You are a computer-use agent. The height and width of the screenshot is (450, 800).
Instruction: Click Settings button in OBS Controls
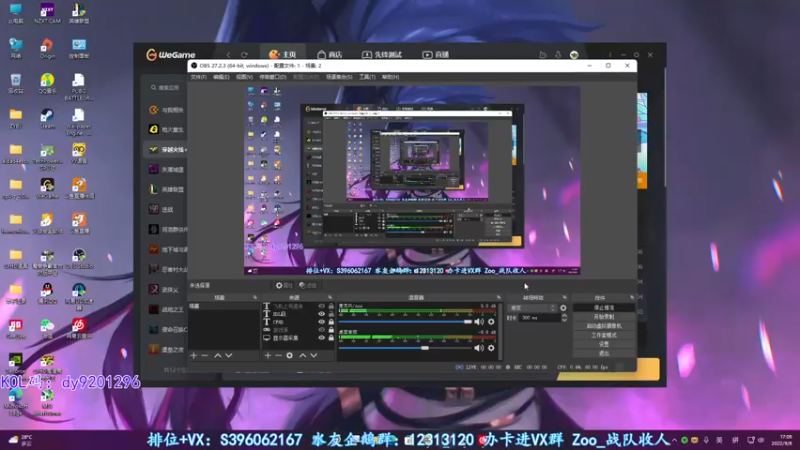click(x=604, y=344)
